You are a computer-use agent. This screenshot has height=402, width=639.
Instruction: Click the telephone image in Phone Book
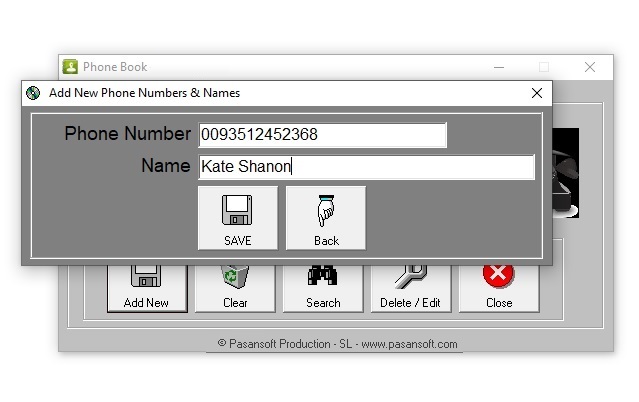click(566, 173)
